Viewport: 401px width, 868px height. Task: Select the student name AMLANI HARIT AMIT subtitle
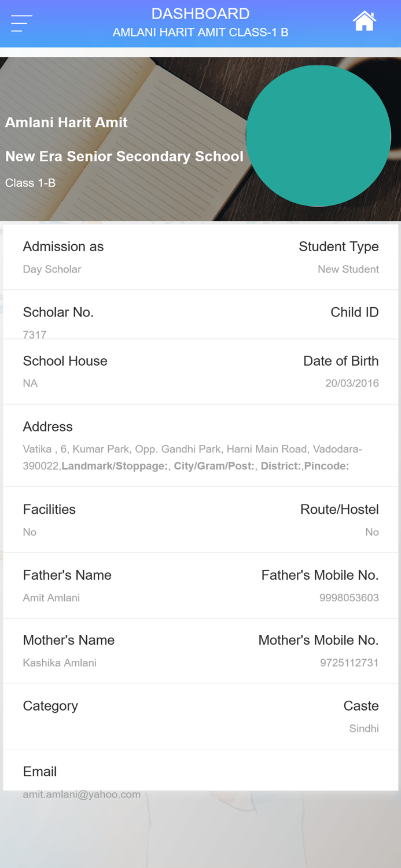point(200,32)
